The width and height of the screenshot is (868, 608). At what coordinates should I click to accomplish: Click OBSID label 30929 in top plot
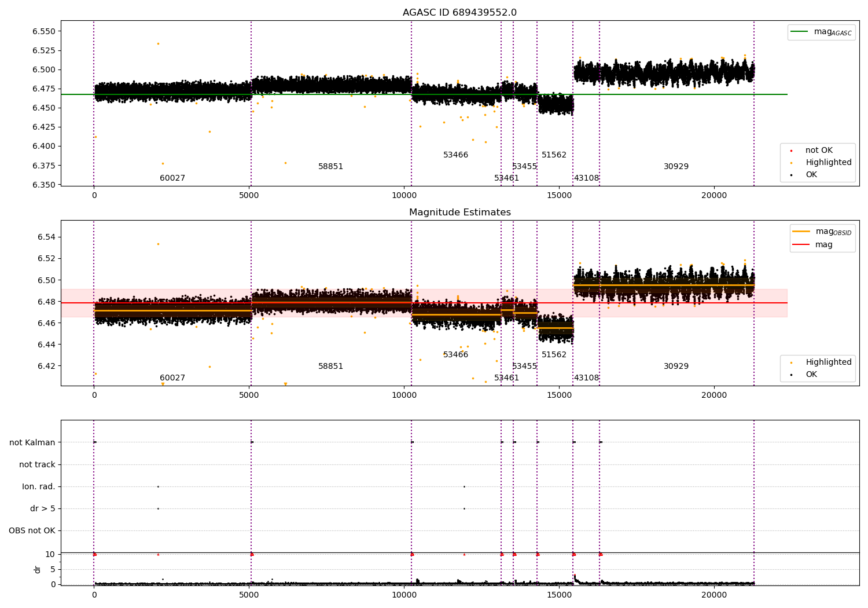676,167
